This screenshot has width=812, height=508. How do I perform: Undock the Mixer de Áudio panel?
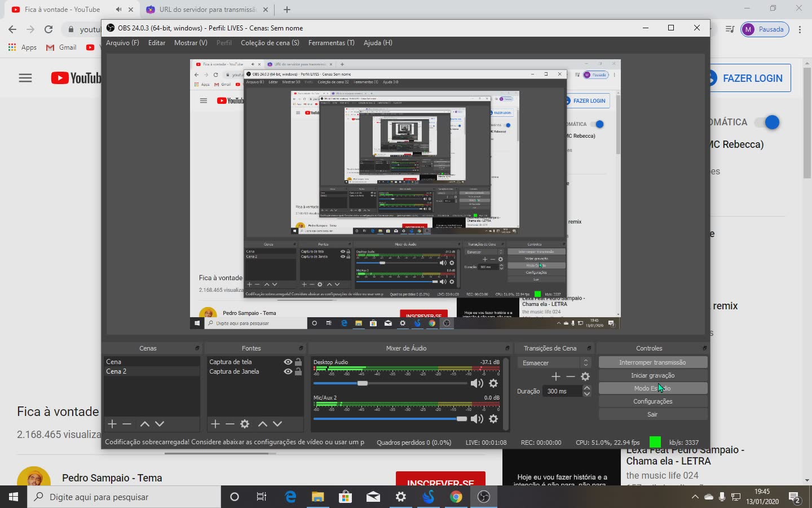coord(507,348)
